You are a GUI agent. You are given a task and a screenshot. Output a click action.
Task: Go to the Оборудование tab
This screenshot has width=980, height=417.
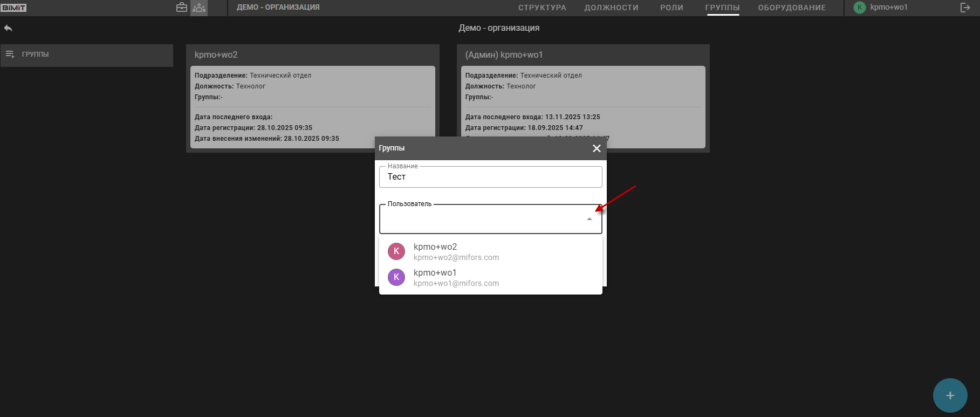point(792,8)
